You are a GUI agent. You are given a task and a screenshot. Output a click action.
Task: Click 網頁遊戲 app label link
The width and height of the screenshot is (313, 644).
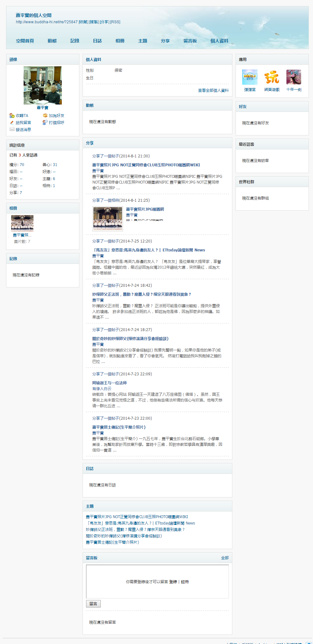[x=272, y=90]
